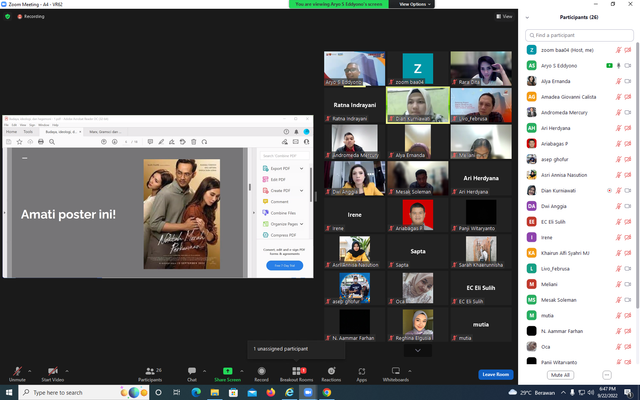Toggle mute for Alya Ernanda in participant list

(x=619, y=81)
